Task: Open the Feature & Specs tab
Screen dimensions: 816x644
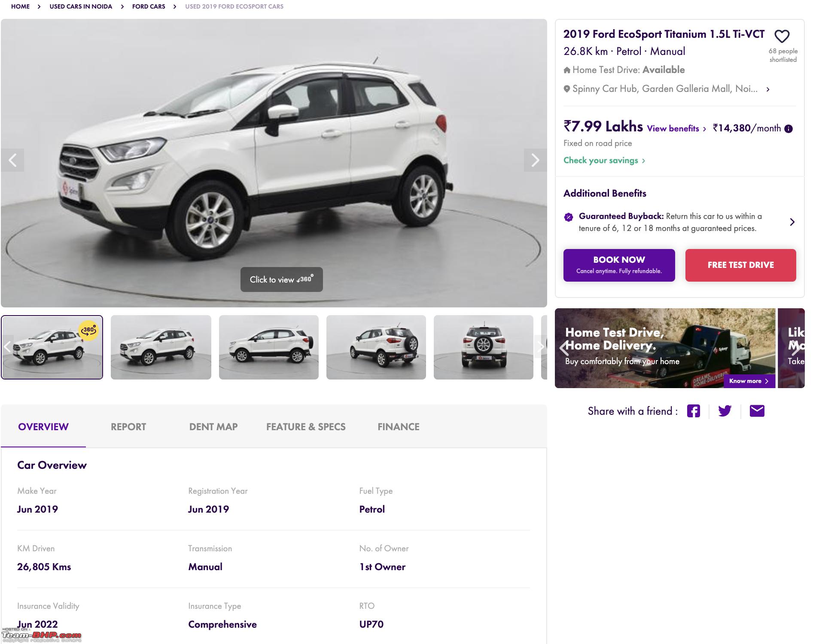Action: click(x=306, y=427)
